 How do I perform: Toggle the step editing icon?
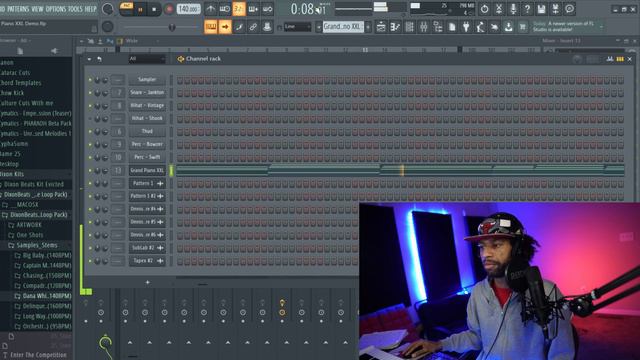tap(239, 27)
